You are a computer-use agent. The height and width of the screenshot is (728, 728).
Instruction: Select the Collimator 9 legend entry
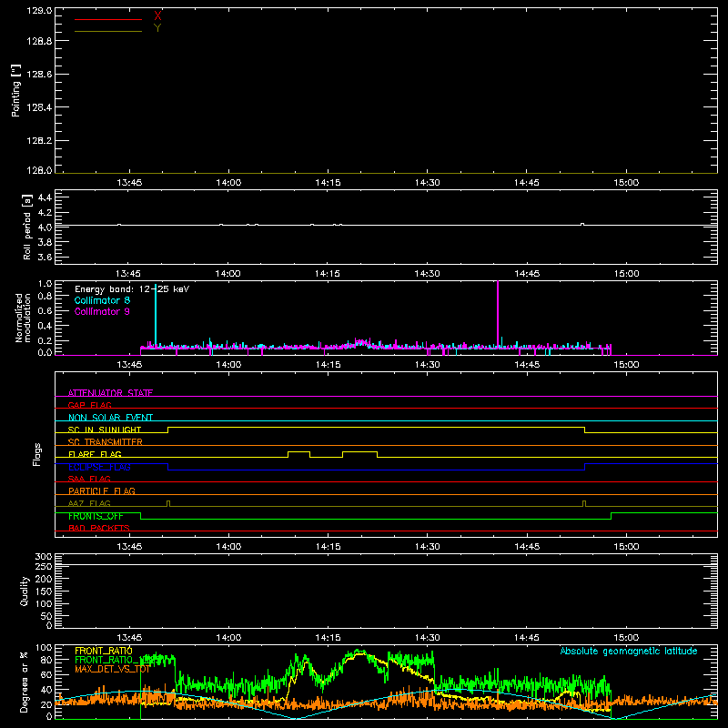coord(102,311)
